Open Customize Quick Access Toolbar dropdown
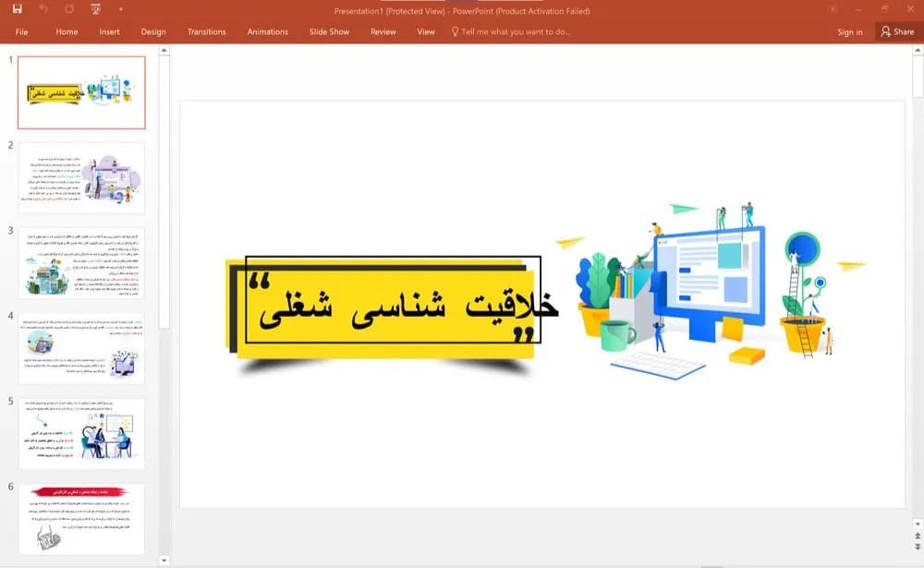924x568 pixels. pyautogui.click(x=121, y=9)
